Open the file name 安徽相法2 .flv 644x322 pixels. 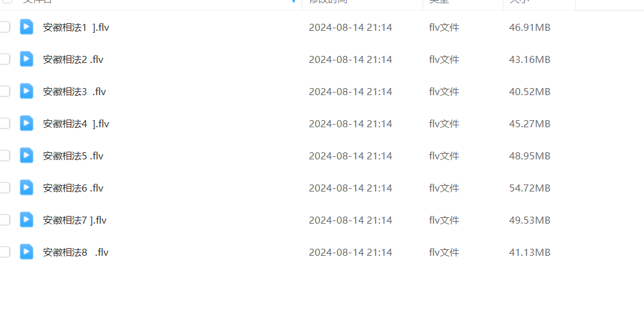tap(73, 60)
